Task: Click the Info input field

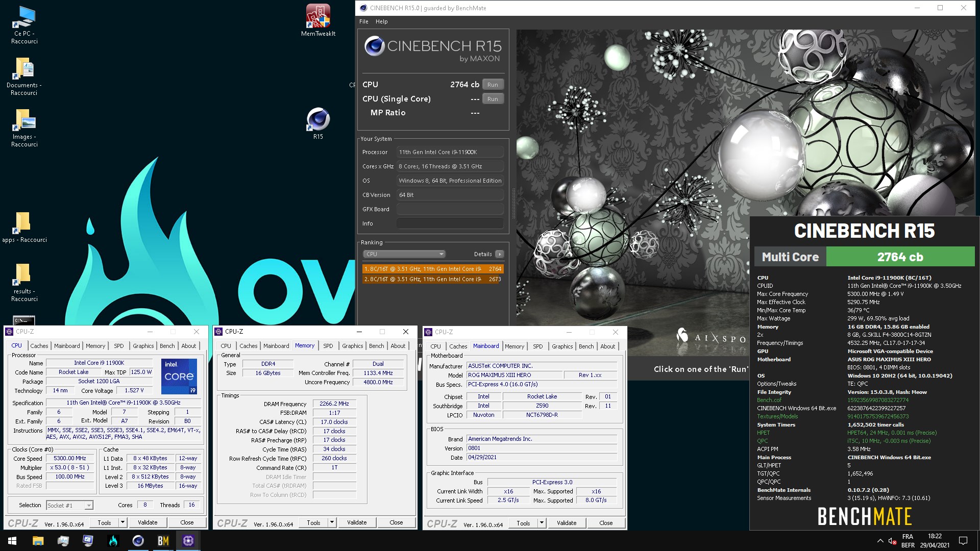Action: (450, 223)
